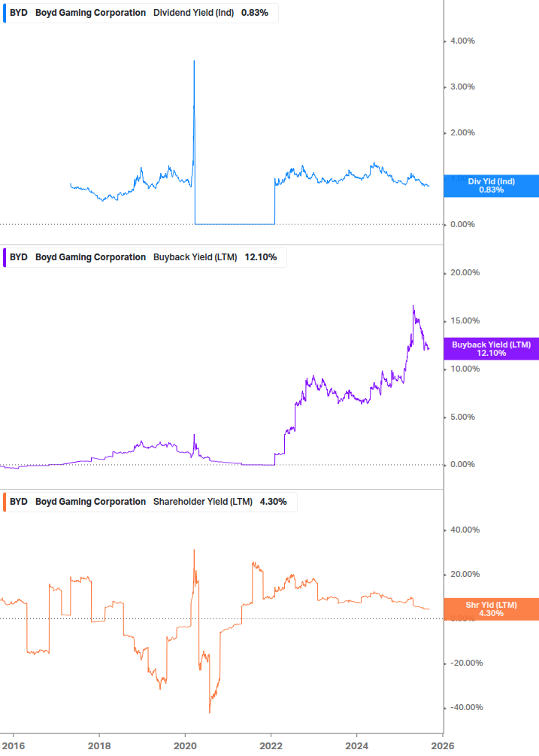539x756 pixels.
Task: Click the Dividend Yield (Ind) legend label
Action: click(194, 13)
